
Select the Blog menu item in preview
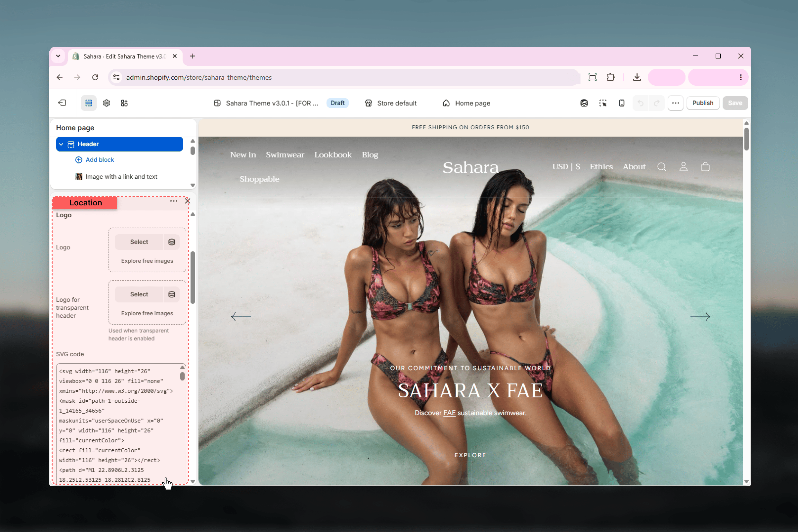(370, 155)
